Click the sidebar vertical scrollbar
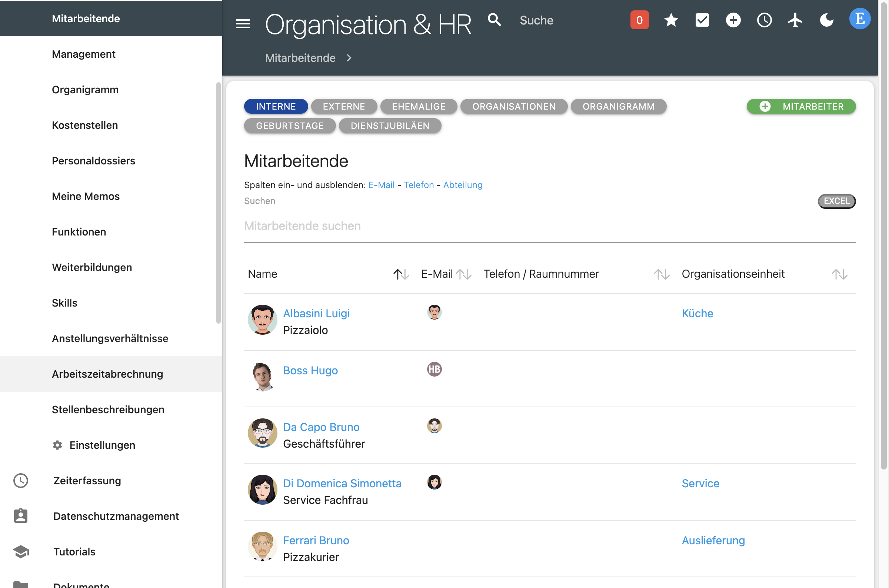This screenshot has width=889, height=588. 218,203
